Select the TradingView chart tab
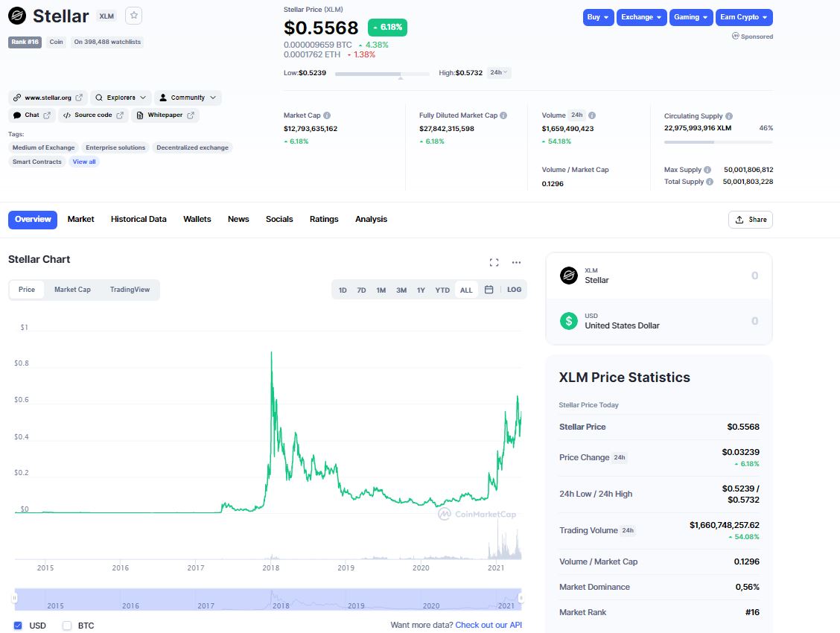840x633 pixels. pyautogui.click(x=130, y=290)
